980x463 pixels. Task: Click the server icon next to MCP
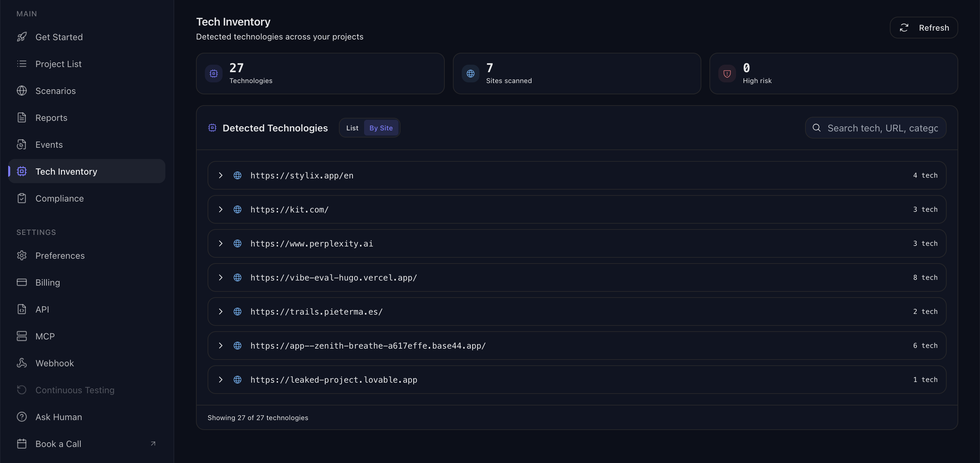pyautogui.click(x=22, y=336)
